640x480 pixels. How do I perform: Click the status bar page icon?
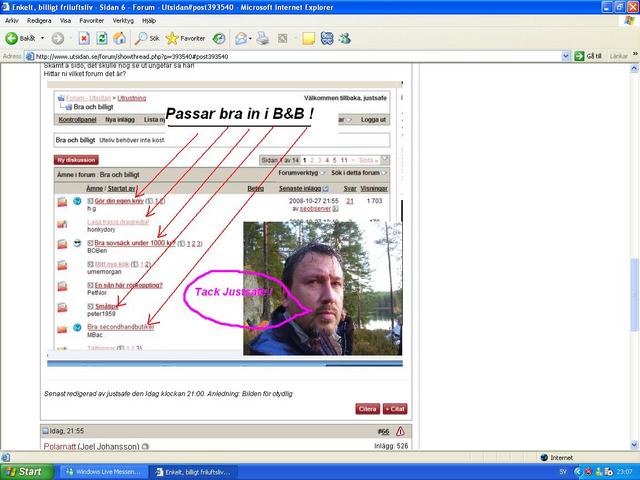coord(5,458)
